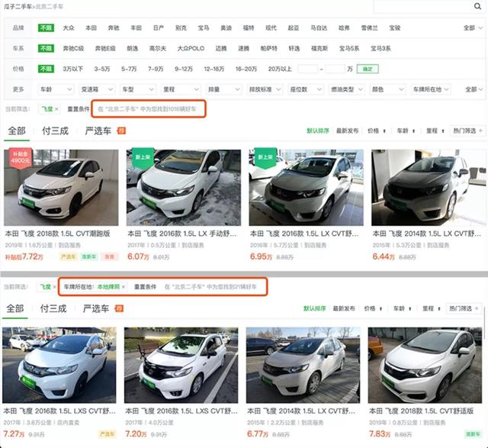The image size is (488, 448).
Task: Open 颜色 filter dropdown
Action: (387, 89)
